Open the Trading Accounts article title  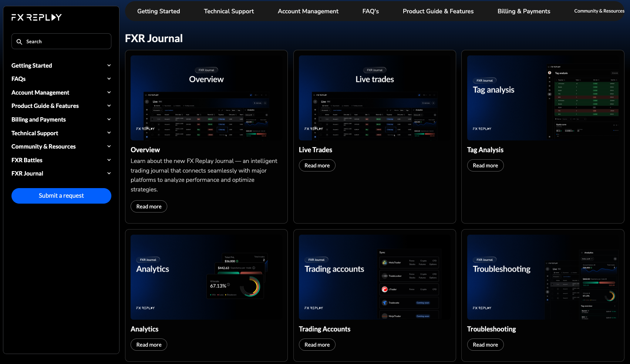324,329
